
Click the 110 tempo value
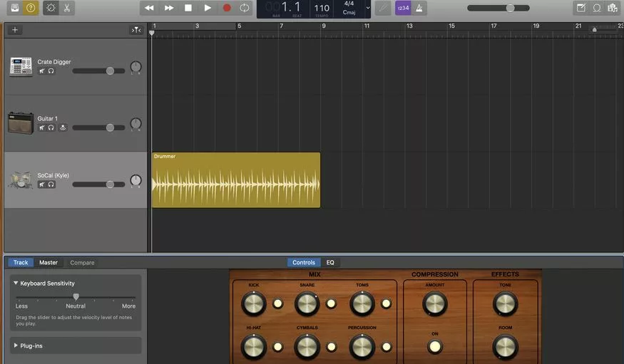point(322,9)
